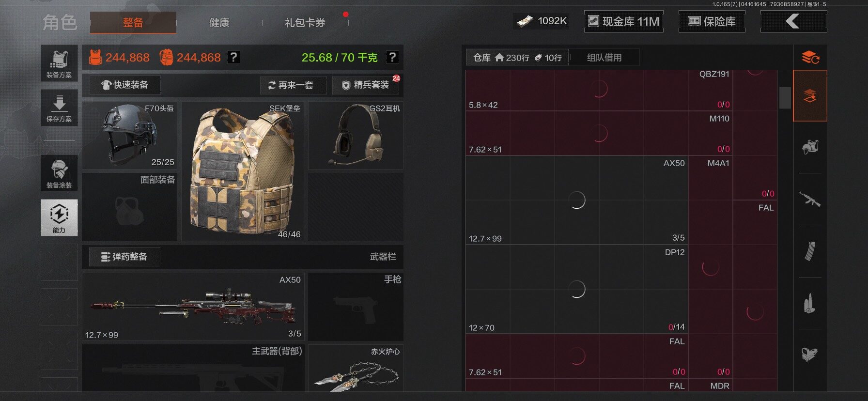Image resolution: width=868 pixels, height=401 pixels.
Task: Click the 再来一套 button
Action: click(292, 85)
